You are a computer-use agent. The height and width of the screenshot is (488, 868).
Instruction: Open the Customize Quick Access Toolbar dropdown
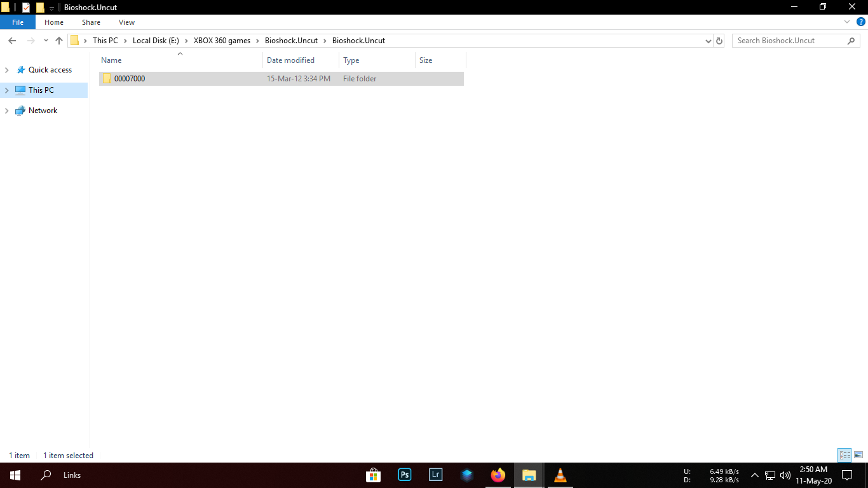[52, 8]
